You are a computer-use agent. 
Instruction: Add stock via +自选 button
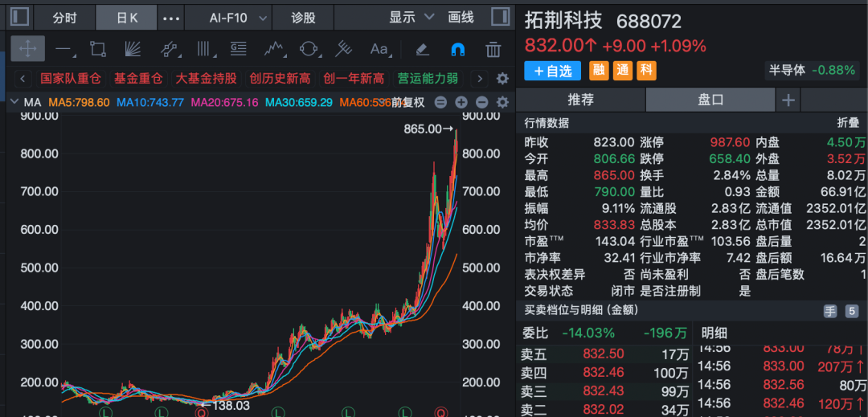(x=552, y=71)
